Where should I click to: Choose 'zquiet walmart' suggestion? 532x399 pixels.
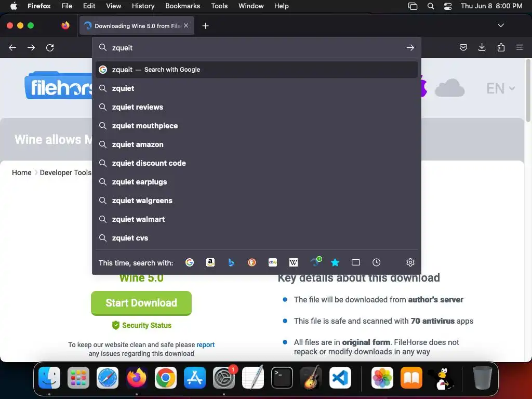pos(257,219)
